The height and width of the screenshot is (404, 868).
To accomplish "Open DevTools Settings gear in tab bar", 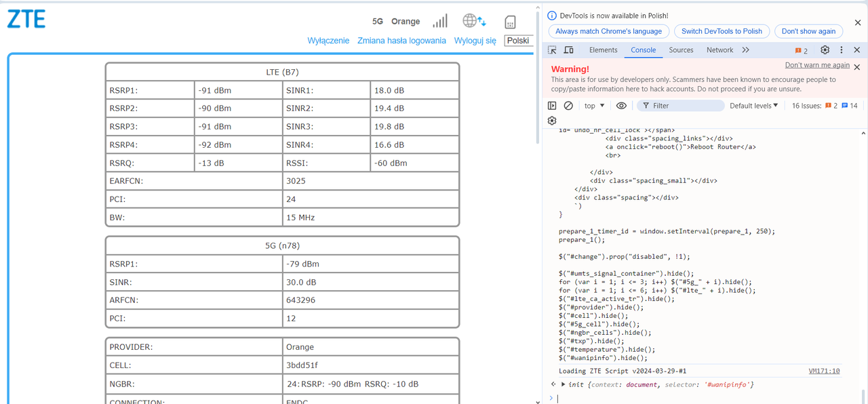I will (825, 50).
